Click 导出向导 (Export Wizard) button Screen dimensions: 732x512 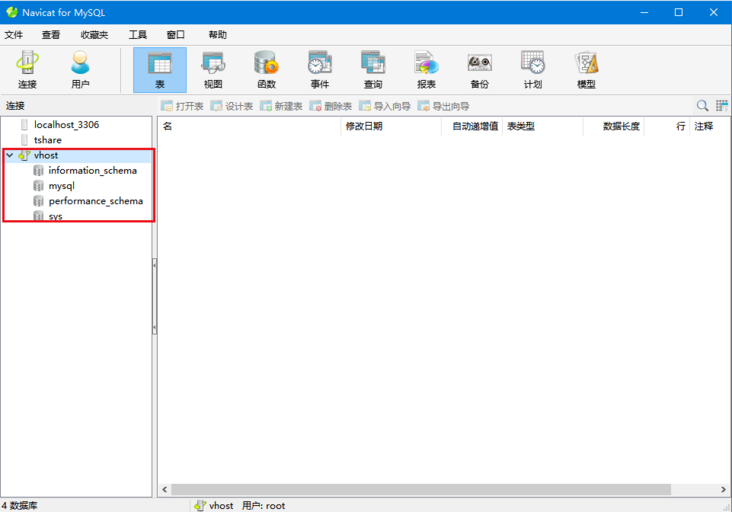click(443, 106)
